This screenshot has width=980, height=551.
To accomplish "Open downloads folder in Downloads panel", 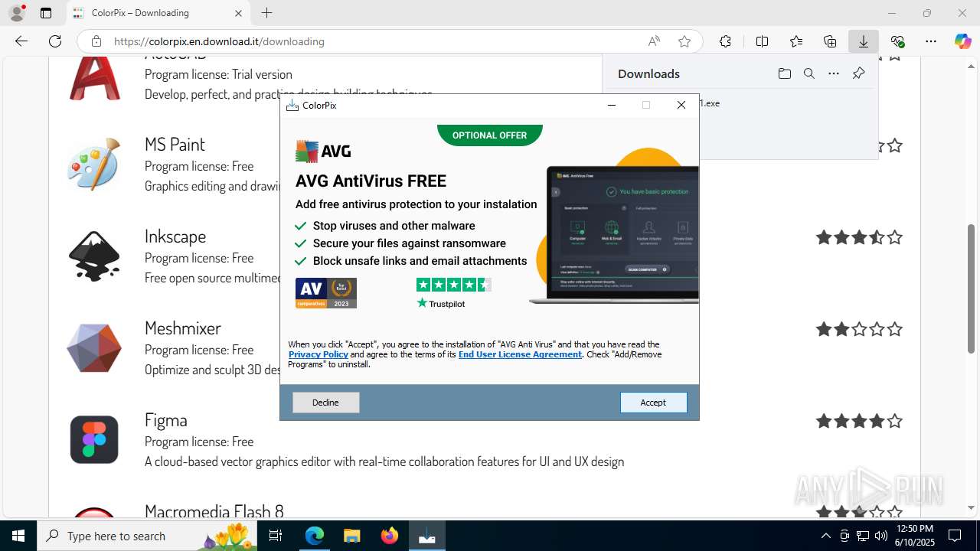I will pos(785,73).
